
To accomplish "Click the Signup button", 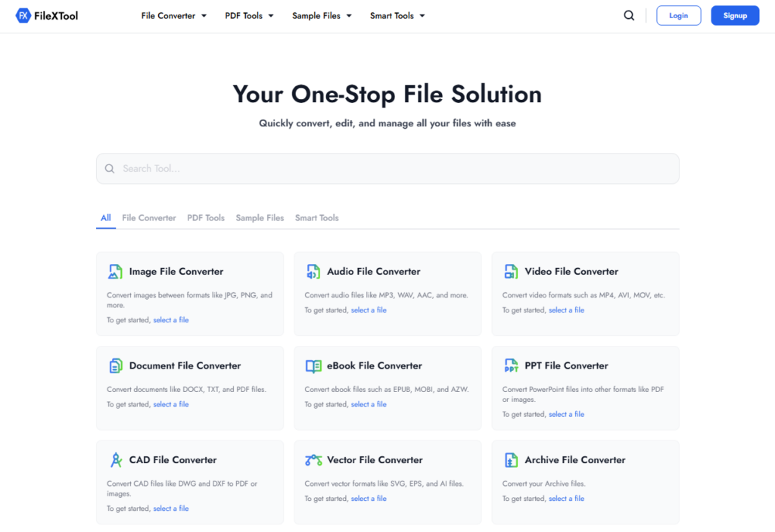I will [x=735, y=15].
